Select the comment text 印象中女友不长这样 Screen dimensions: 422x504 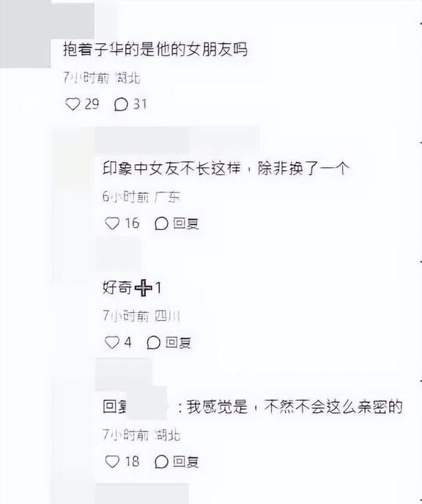[171, 168]
